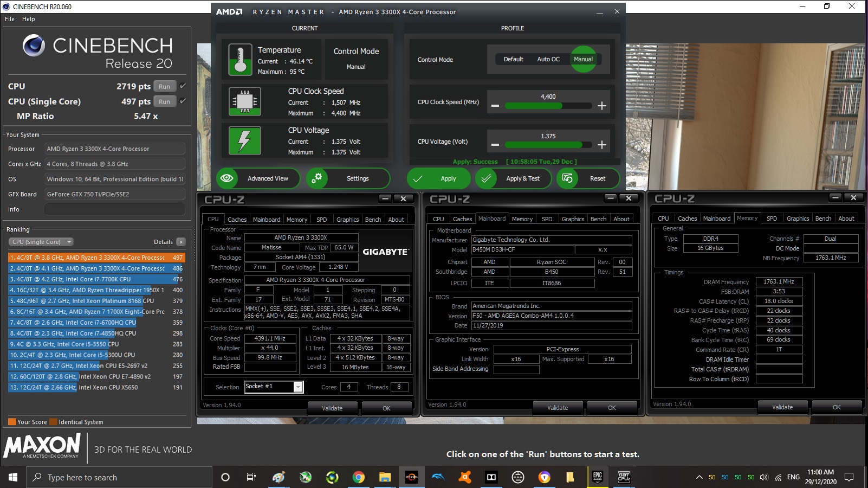Click the ENG language indicator
The height and width of the screenshot is (488, 868).
pos(793,477)
